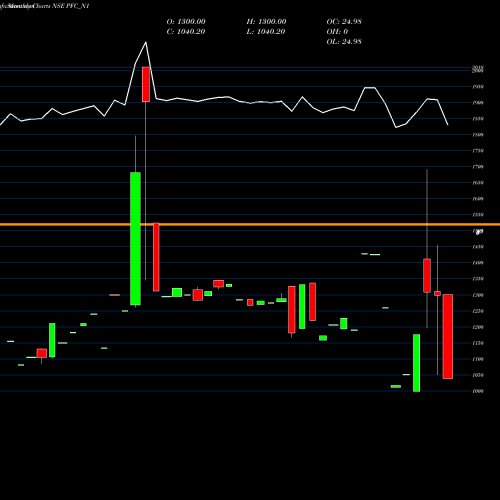Select the last large red candle
500x500 pixels.
448,336
